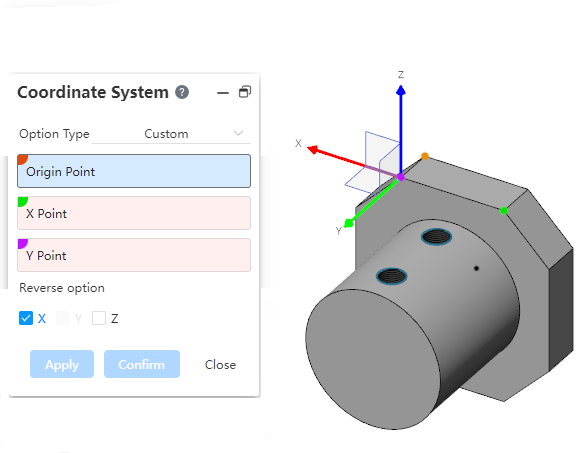
Task: Click the red X axis arrowhead
Action: (313, 150)
